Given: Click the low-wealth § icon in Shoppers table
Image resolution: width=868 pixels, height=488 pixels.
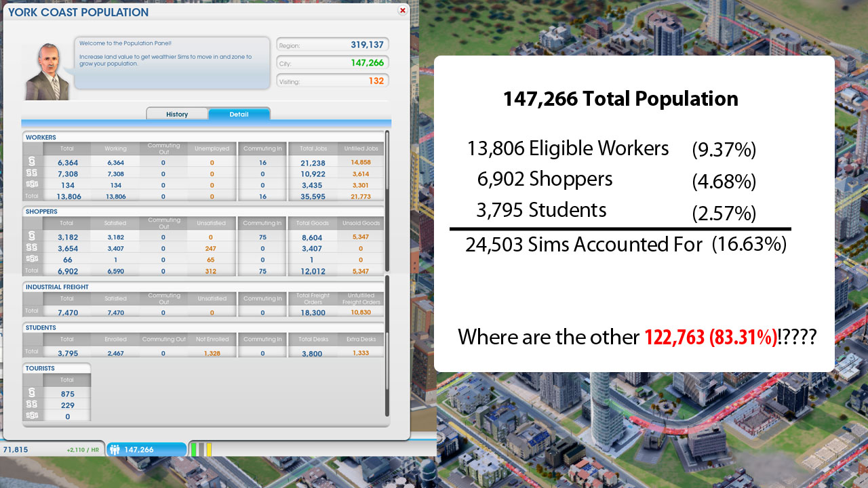Looking at the screenshot, I should [x=31, y=237].
